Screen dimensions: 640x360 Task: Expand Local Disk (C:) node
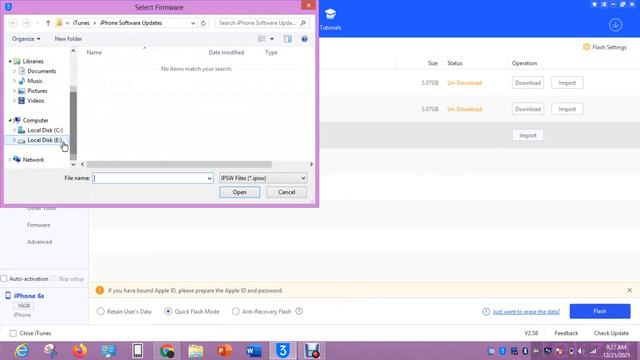coord(15,130)
